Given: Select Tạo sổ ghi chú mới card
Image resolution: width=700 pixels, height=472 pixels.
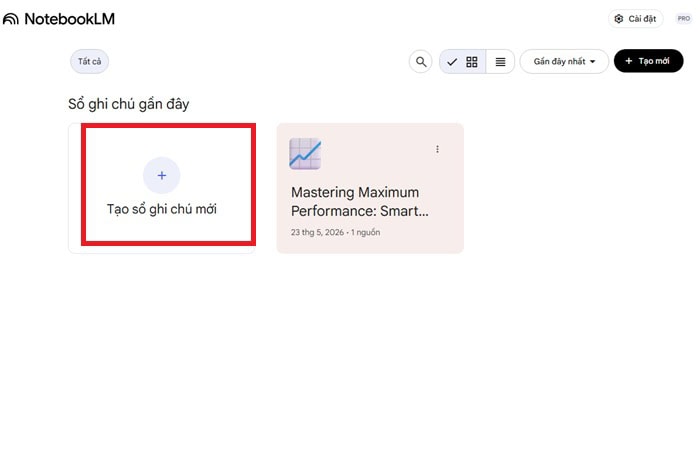Looking at the screenshot, I should tap(162, 188).
